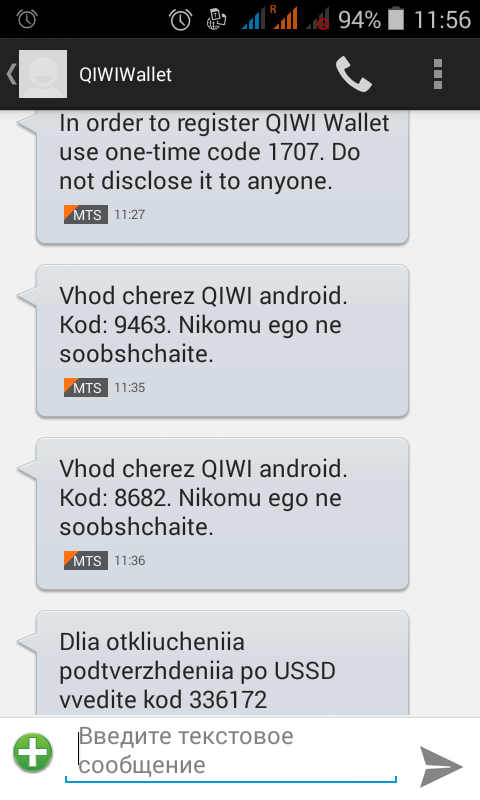480x800 pixels.
Task: Tap the QIWIWallet conversation title
Action: click(125, 74)
